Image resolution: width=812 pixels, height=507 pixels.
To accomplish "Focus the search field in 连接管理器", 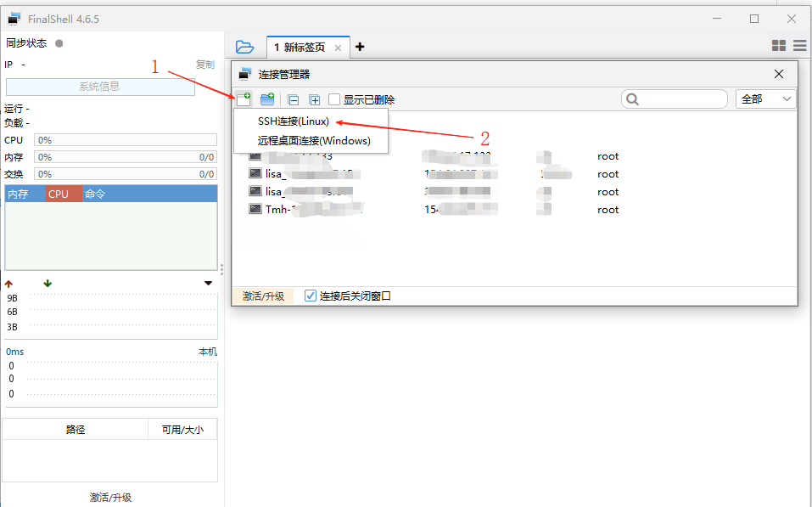I will 675,99.
